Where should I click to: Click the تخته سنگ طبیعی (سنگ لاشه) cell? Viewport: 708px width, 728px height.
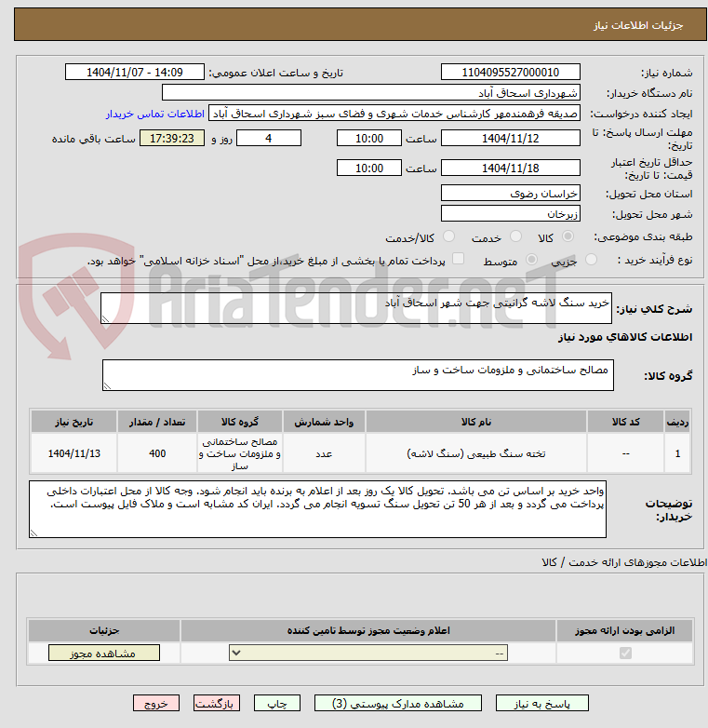[x=476, y=453]
